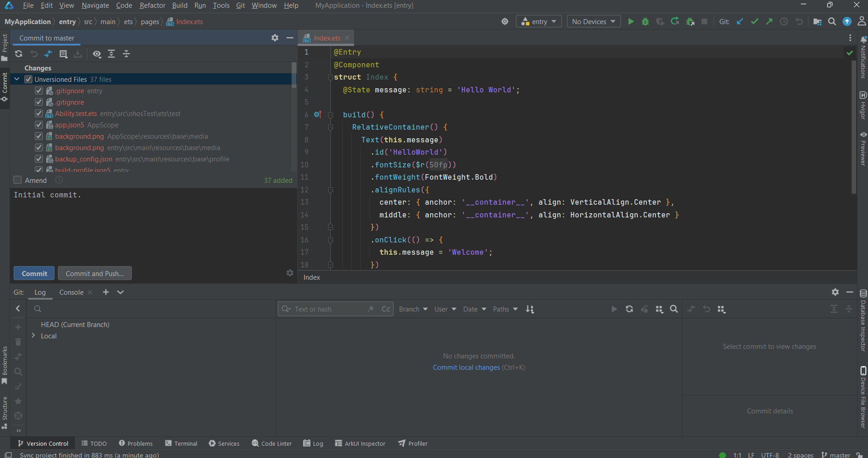This screenshot has height=458, width=868.
Task: Toggle view options eye icon
Action: tap(97, 54)
